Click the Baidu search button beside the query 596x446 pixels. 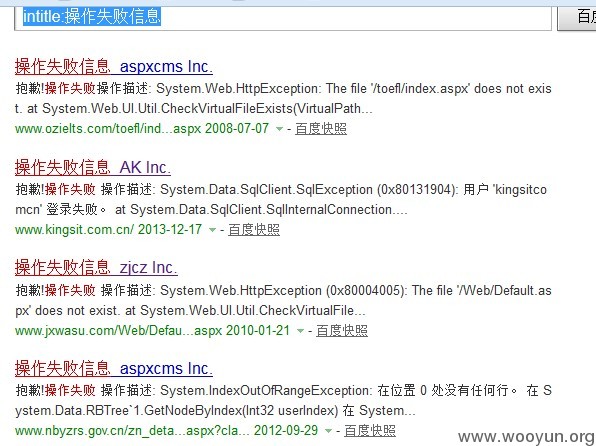(577, 17)
